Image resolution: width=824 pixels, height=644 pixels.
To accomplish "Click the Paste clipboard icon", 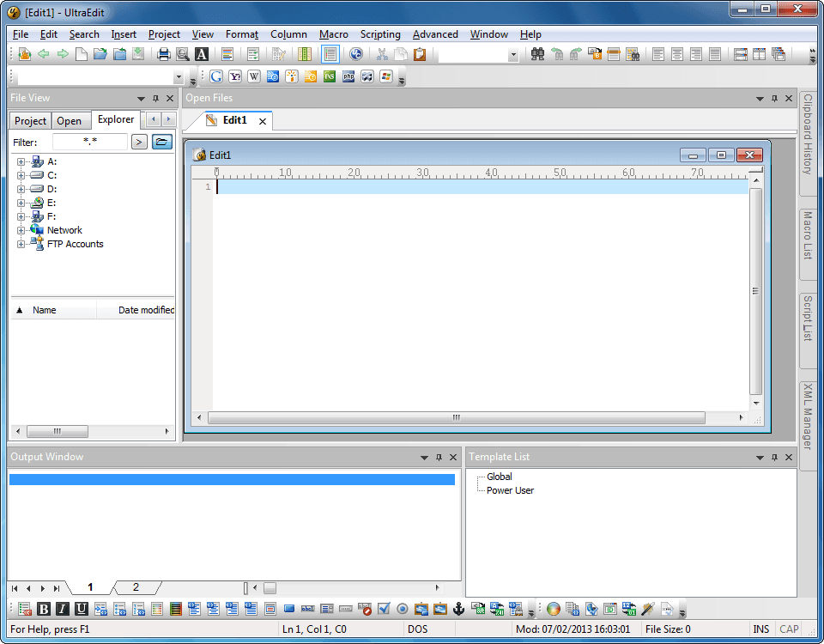I will (420, 53).
